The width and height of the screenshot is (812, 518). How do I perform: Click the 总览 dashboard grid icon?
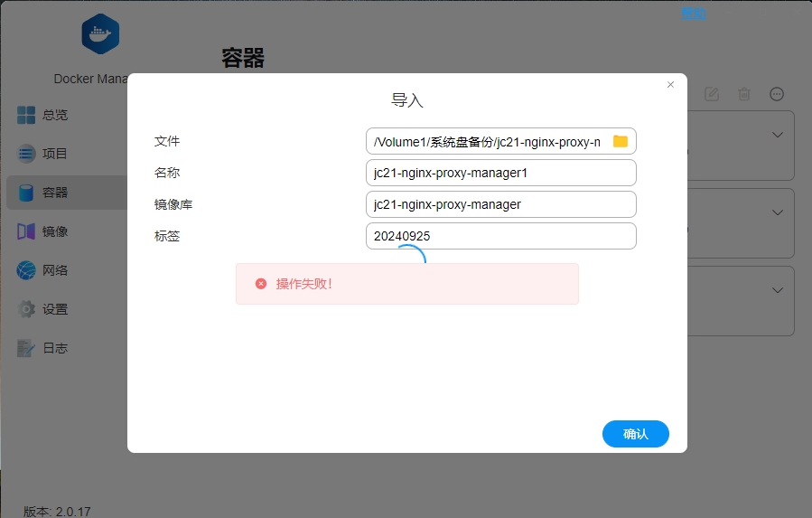[x=26, y=115]
